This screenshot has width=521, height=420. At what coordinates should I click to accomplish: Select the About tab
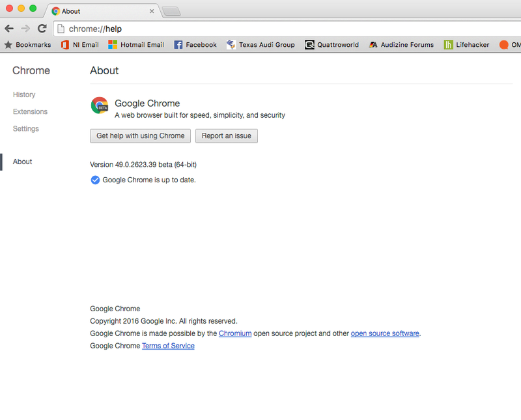pos(102,11)
